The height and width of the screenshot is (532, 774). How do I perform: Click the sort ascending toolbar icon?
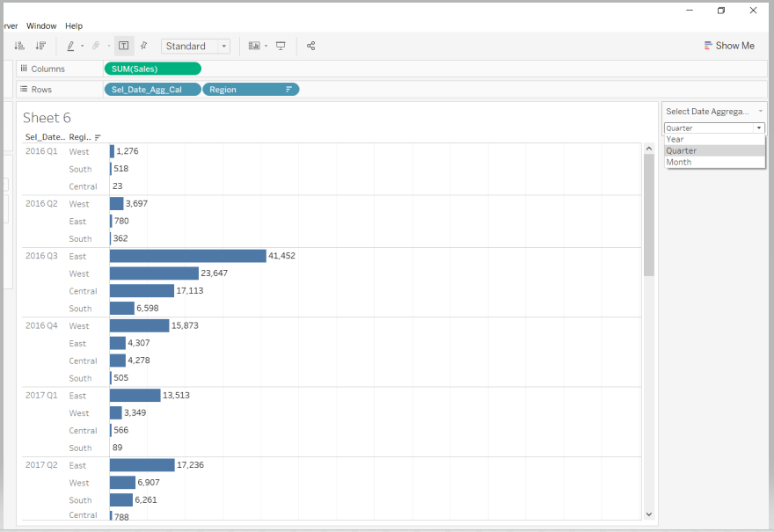[x=19, y=46]
